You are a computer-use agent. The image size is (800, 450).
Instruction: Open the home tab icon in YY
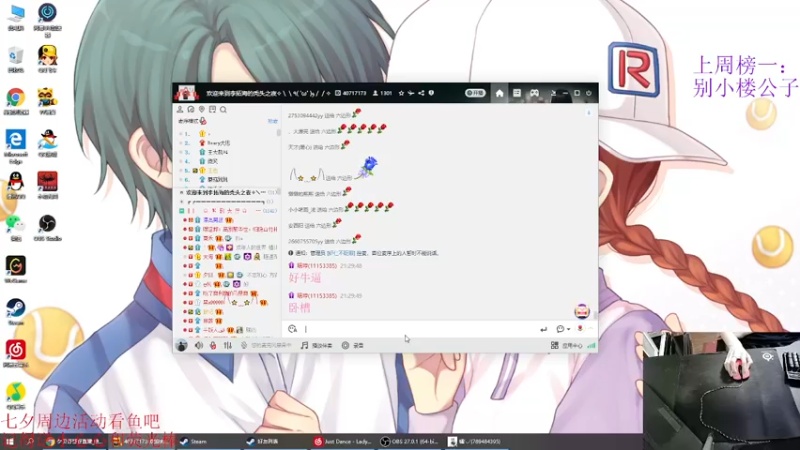(499, 93)
